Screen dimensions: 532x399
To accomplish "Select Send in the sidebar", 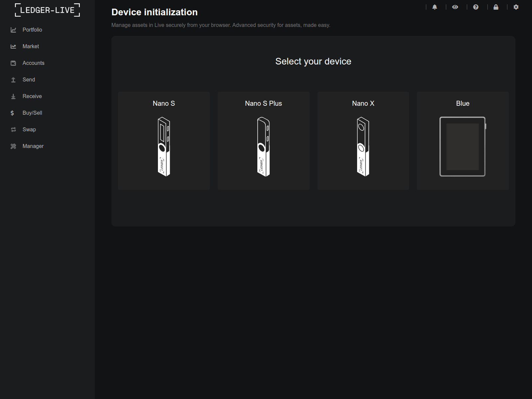I will [x=29, y=79].
